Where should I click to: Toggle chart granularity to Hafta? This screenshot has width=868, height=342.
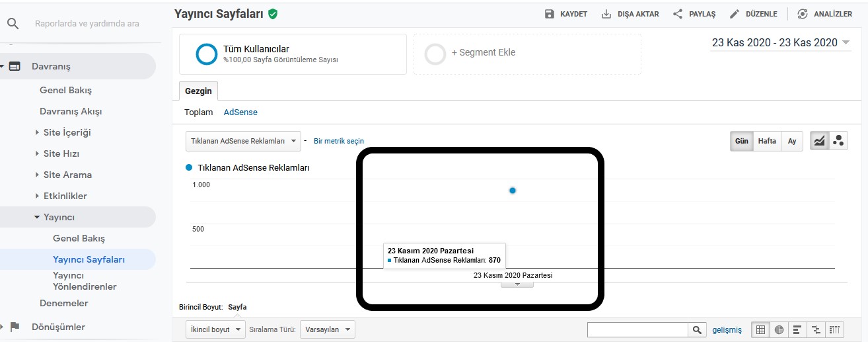(x=767, y=141)
